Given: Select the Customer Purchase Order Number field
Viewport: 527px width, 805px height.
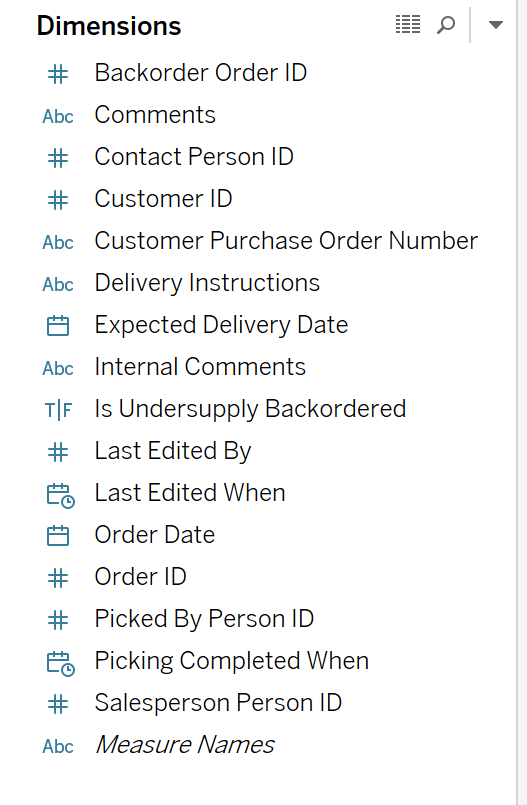Looking at the screenshot, I should point(286,241).
